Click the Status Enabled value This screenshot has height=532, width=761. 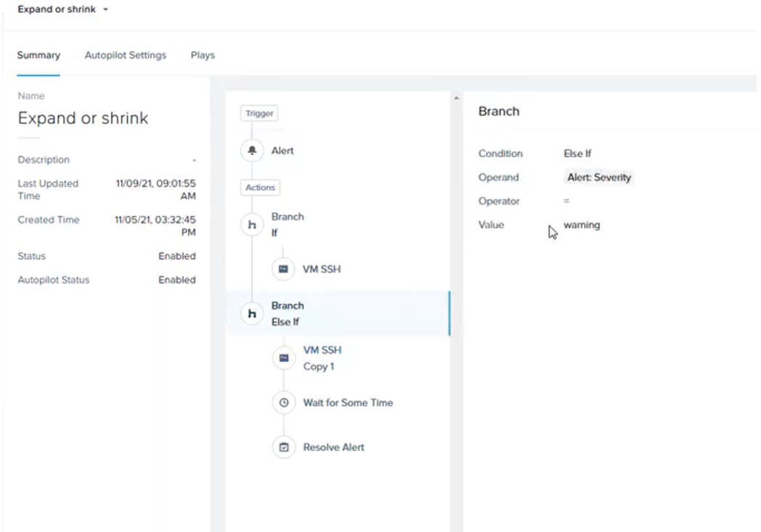(177, 256)
